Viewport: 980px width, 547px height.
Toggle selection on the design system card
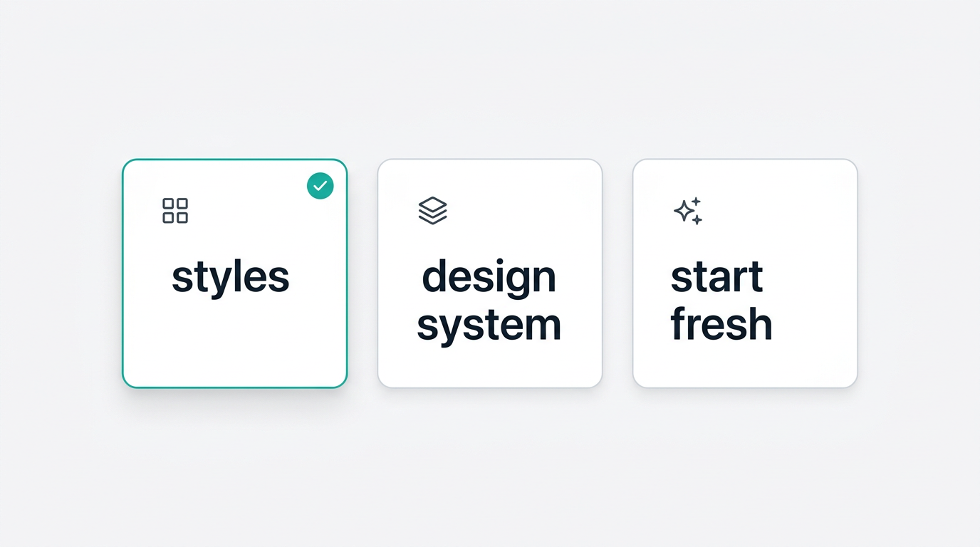click(x=489, y=273)
